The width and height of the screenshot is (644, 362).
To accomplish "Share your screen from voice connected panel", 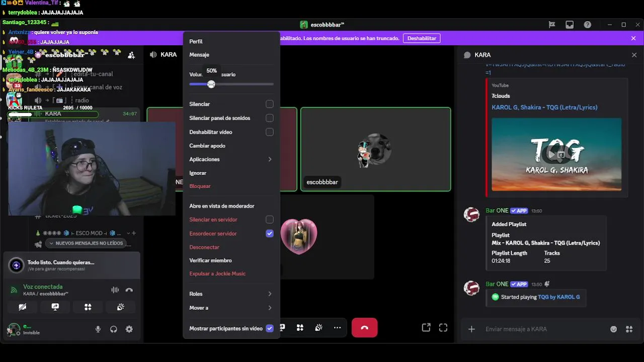I will (55, 307).
